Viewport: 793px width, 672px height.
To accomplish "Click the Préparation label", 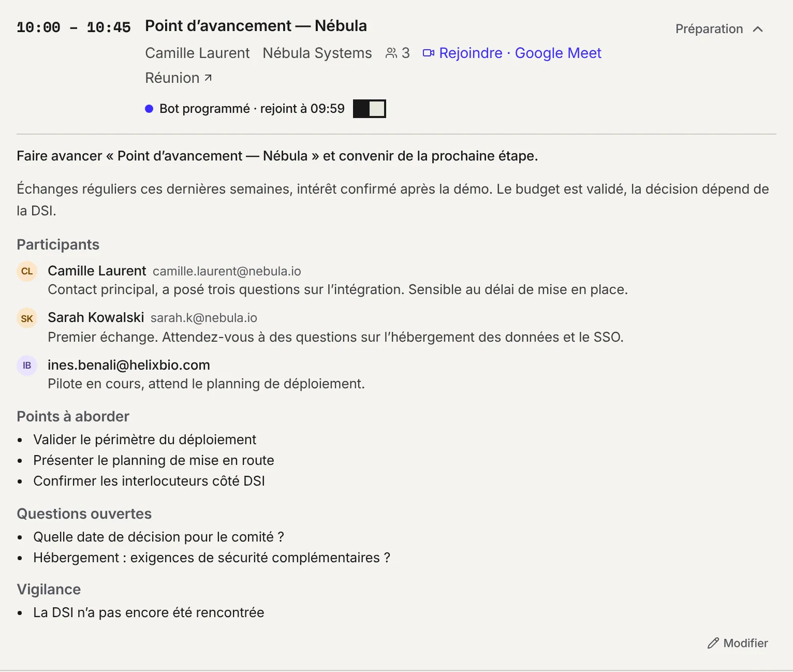I will 709,29.
